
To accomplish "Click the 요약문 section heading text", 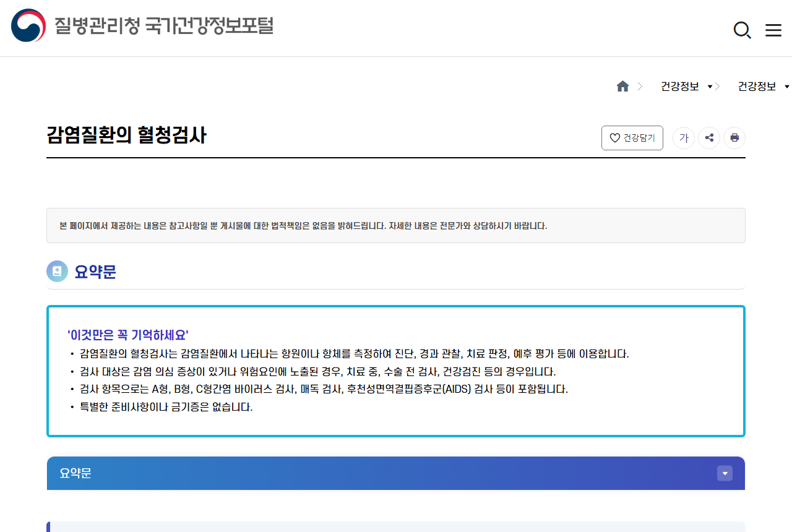I will tap(95, 272).
